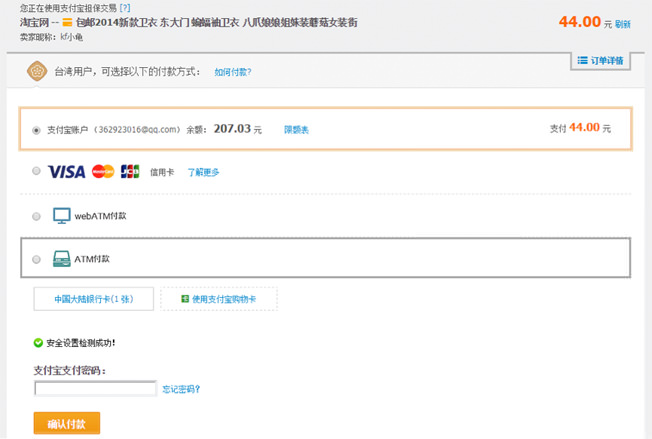652x439 pixels.
Task: Click the VISA card logo
Action: click(x=66, y=171)
